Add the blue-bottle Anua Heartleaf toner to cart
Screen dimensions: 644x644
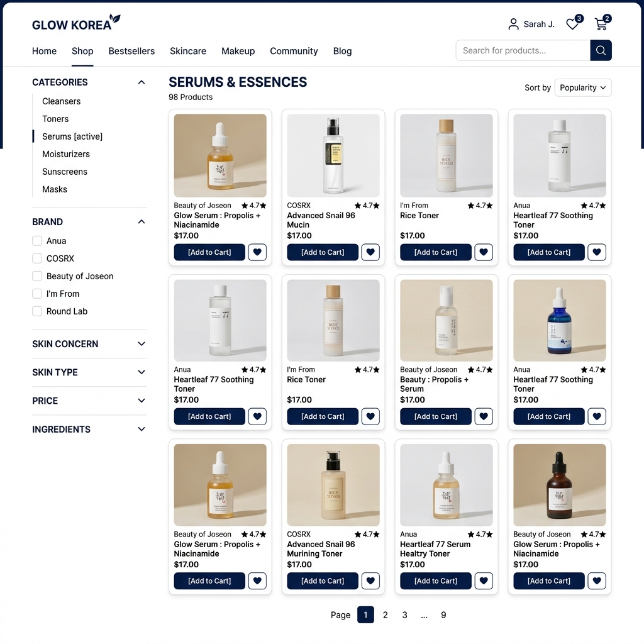pyautogui.click(x=548, y=416)
